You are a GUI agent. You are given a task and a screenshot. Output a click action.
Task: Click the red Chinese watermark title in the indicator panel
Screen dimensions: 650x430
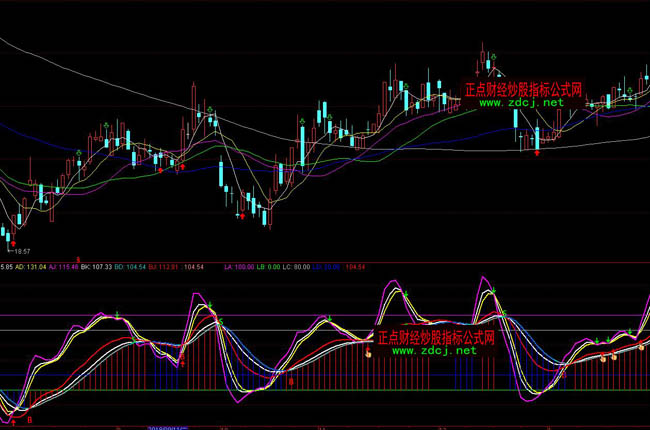(433, 337)
